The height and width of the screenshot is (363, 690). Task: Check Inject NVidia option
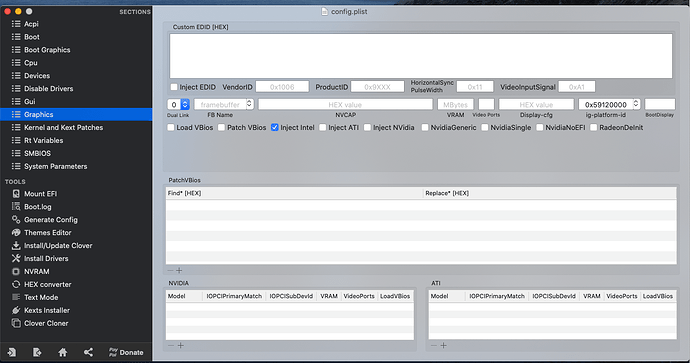(368, 128)
